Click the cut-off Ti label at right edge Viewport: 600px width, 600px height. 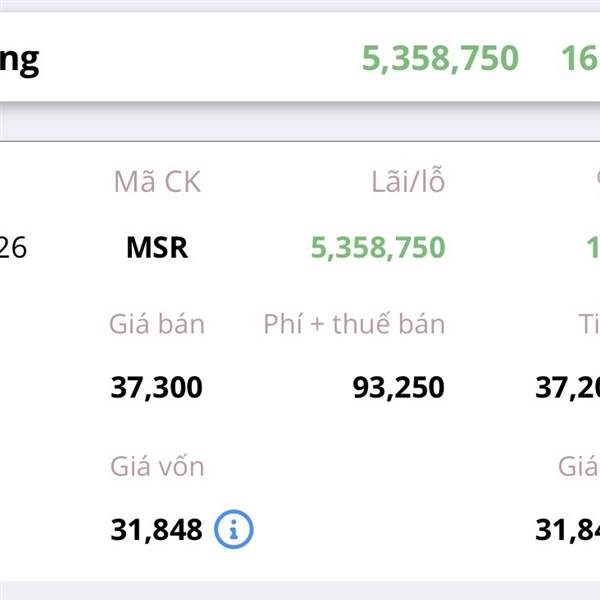(x=587, y=324)
